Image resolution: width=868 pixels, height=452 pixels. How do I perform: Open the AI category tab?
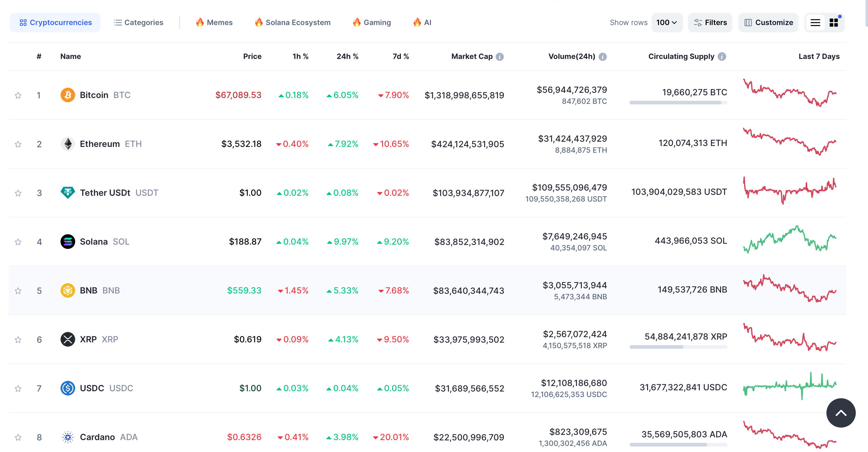(422, 23)
